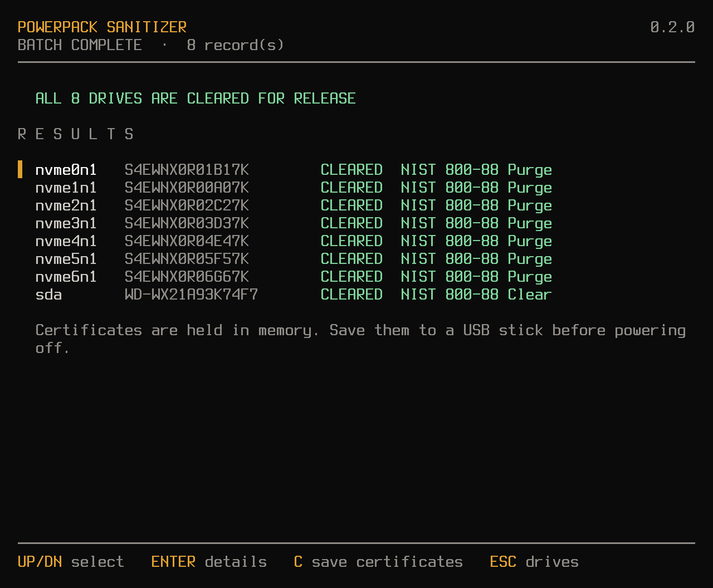
Task: Click the POWERPACK SANITIZER title
Action: (x=102, y=27)
